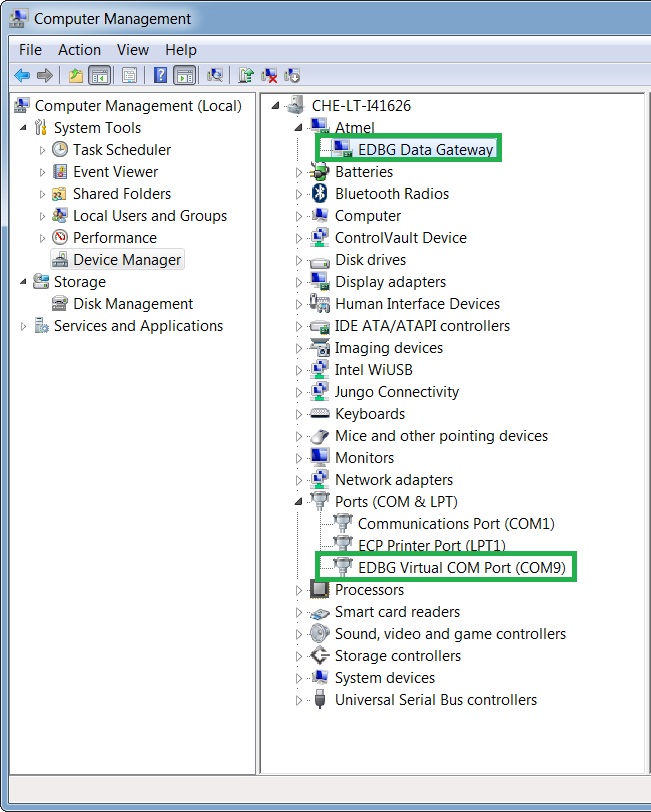Click the Storage controllers icon
651x812 pixels.
(x=320, y=655)
